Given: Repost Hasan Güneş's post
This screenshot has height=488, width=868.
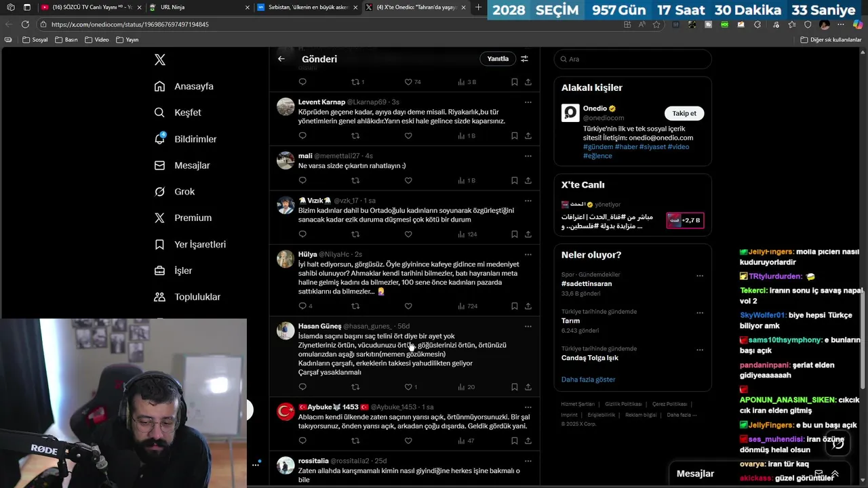Looking at the screenshot, I should [355, 387].
